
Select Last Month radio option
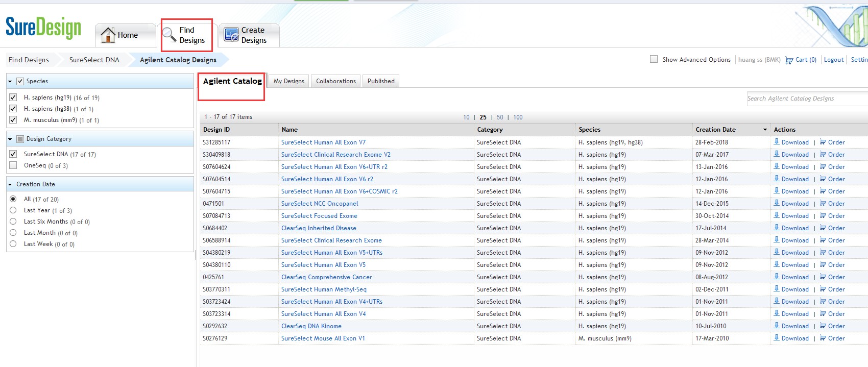click(13, 232)
